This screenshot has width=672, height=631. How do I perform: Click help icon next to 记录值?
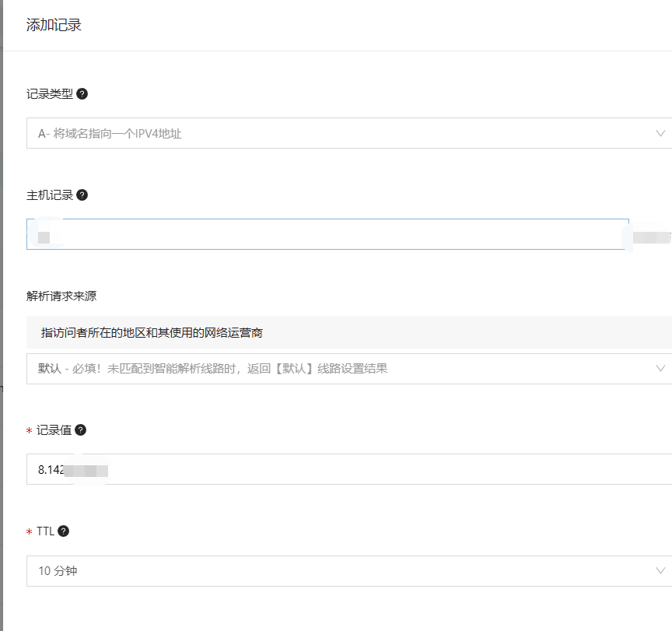[81, 430]
